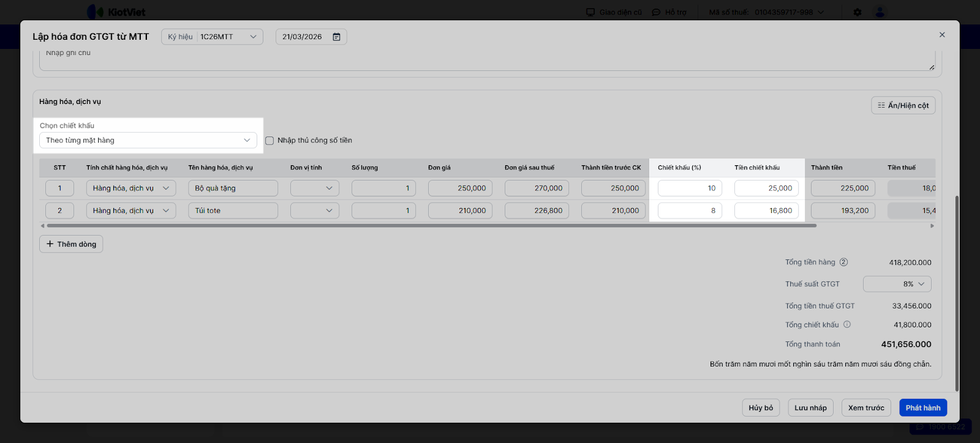Click the Đơn giá field showing 250,000
The width and height of the screenshot is (980, 443).
click(x=460, y=188)
